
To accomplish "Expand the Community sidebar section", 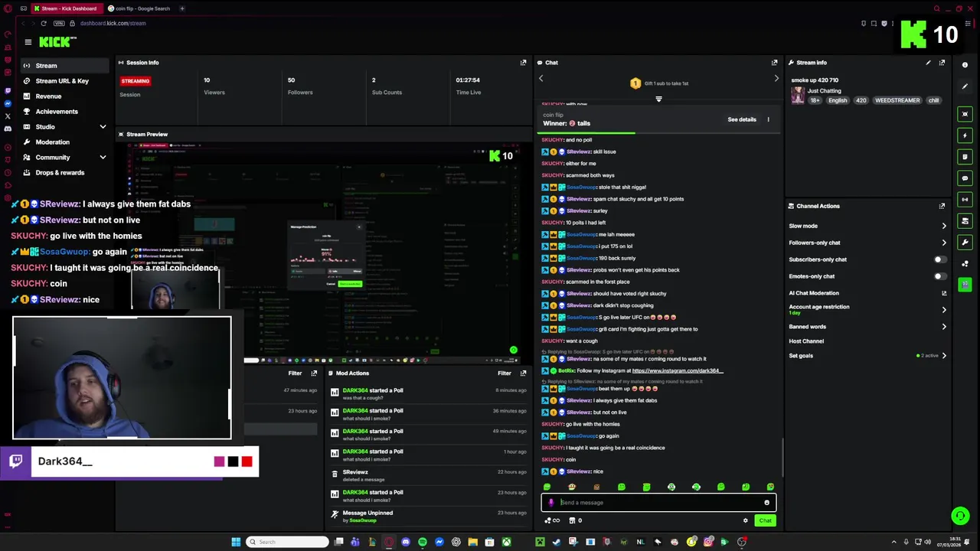I will [x=103, y=158].
